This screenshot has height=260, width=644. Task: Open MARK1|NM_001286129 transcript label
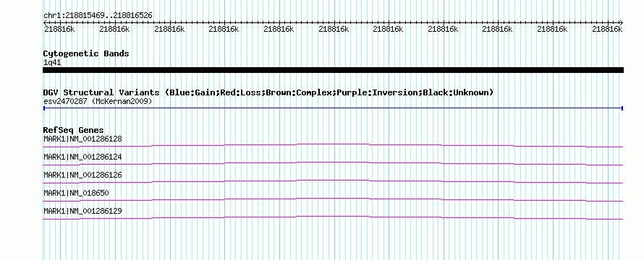[x=82, y=211]
